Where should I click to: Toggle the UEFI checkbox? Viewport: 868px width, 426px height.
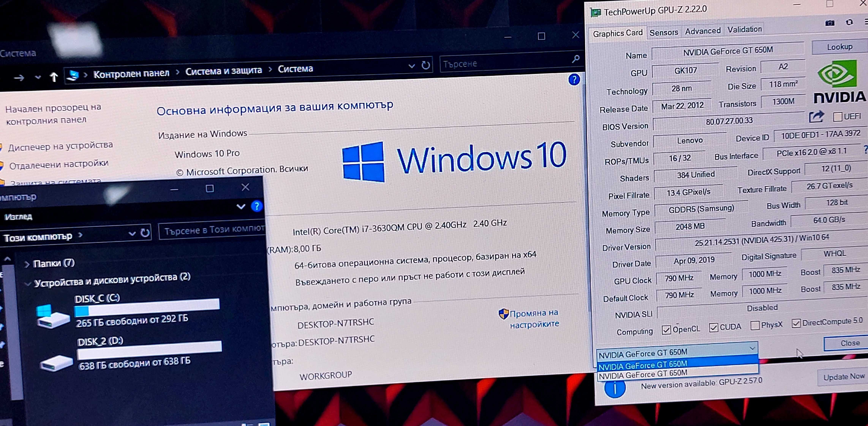coord(837,117)
